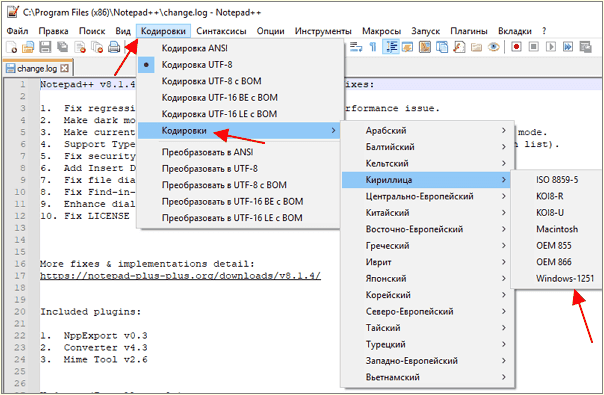Open the Файл menu
Image resolution: width=604 pixels, height=395 pixels.
[x=17, y=31]
